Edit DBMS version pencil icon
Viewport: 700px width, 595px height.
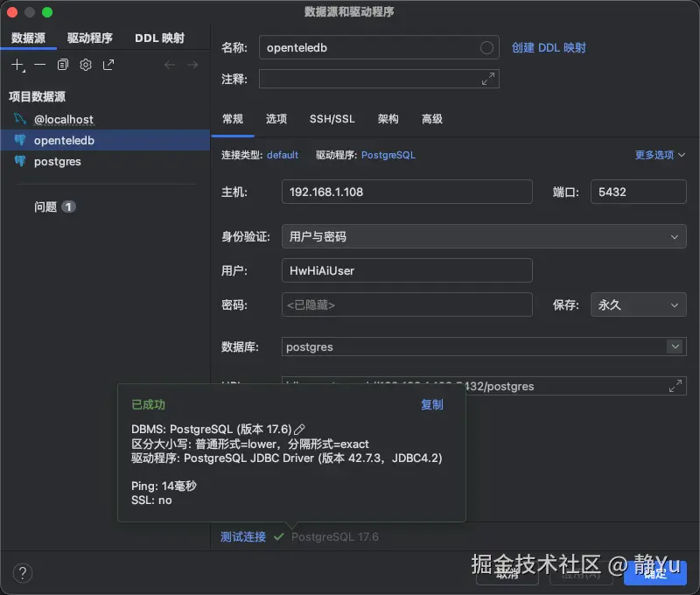tap(299, 430)
